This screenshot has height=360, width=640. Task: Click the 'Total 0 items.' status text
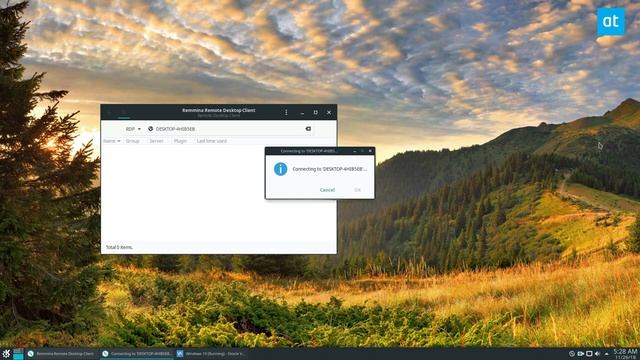tap(119, 247)
